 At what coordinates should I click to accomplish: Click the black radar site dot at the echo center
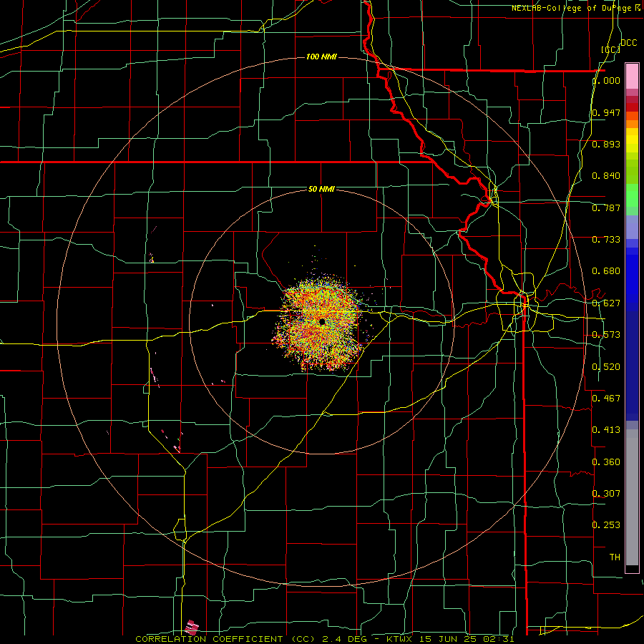[x=322, y=322]
